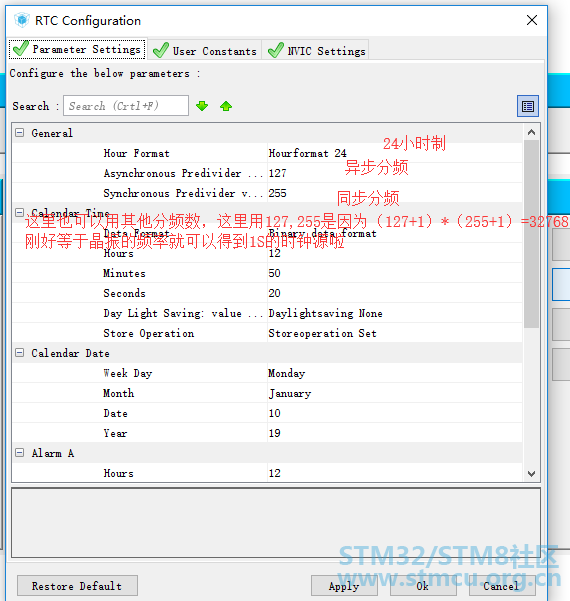
Task: Collapse the Alarm A section
Action: click(20, 453)
